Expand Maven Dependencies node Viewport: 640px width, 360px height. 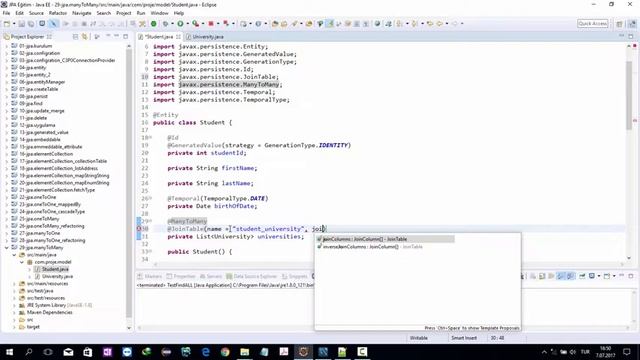click(x=14, y=312)
